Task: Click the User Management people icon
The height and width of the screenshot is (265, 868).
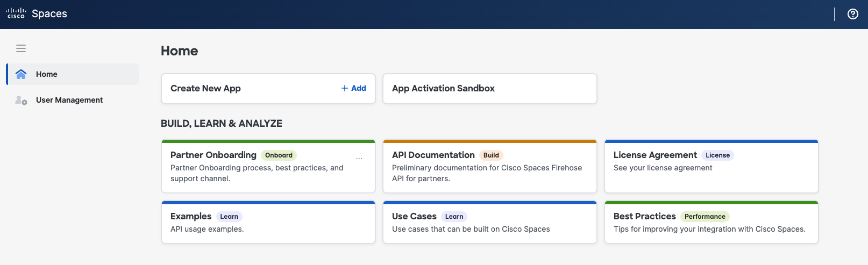Action: click(21, 100)
